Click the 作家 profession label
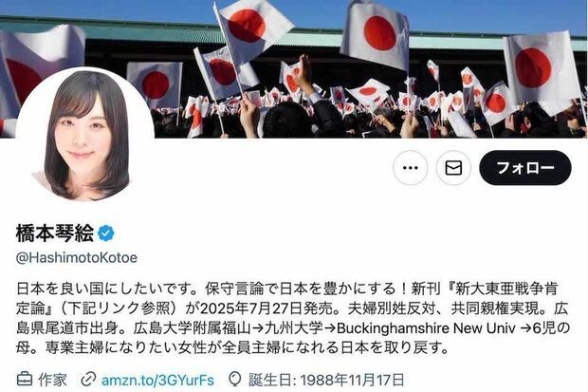The image size is (588, 392). coord(52,380)
